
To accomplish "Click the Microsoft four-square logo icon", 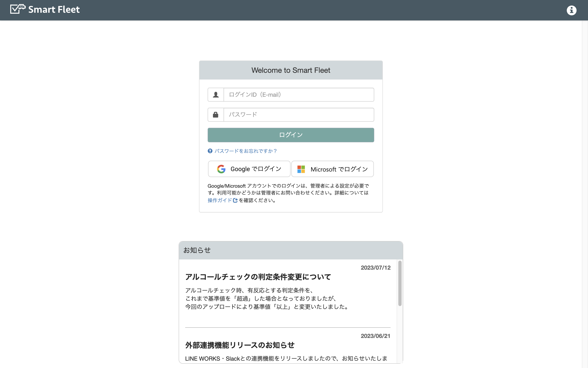I will pyautogui.click(x=301, y=169).
